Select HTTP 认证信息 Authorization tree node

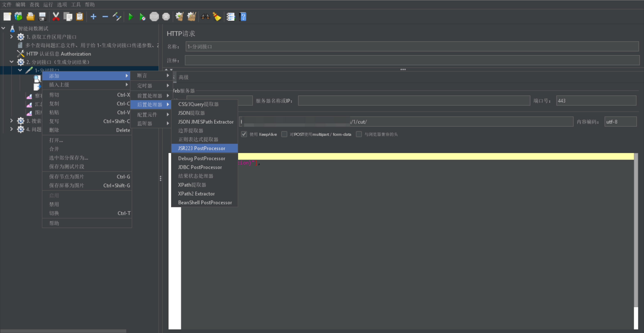point(59,54)
